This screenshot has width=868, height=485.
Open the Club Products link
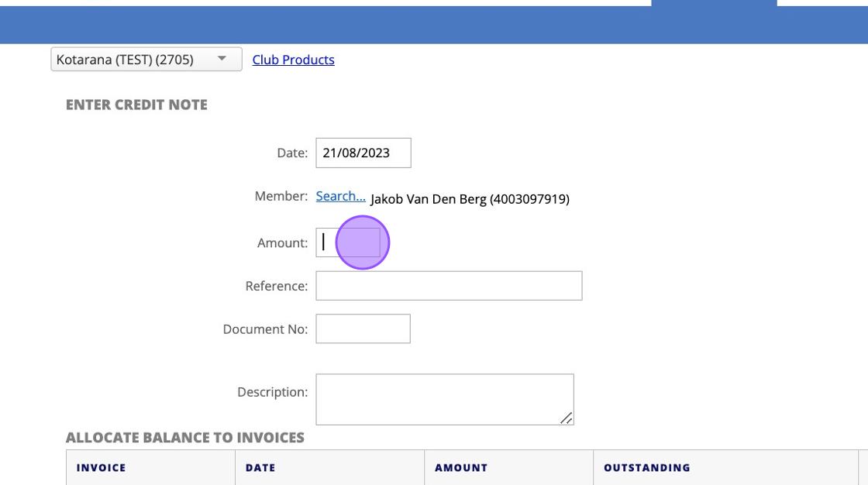tap(293, 60)
